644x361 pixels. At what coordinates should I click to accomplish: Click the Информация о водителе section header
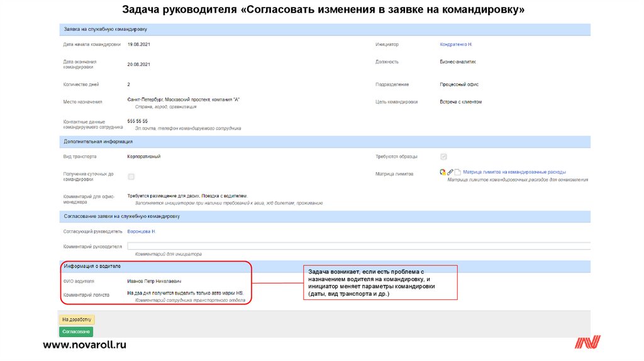click(x=92, y=266)
